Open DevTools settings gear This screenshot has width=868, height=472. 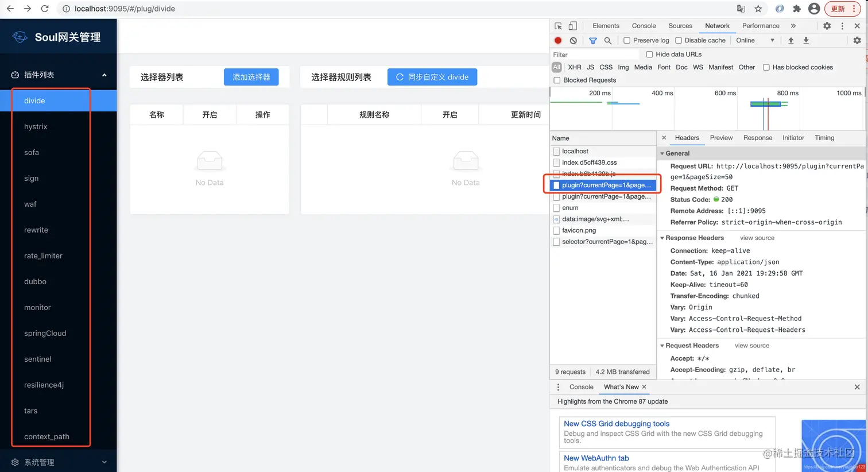(827, 26)
